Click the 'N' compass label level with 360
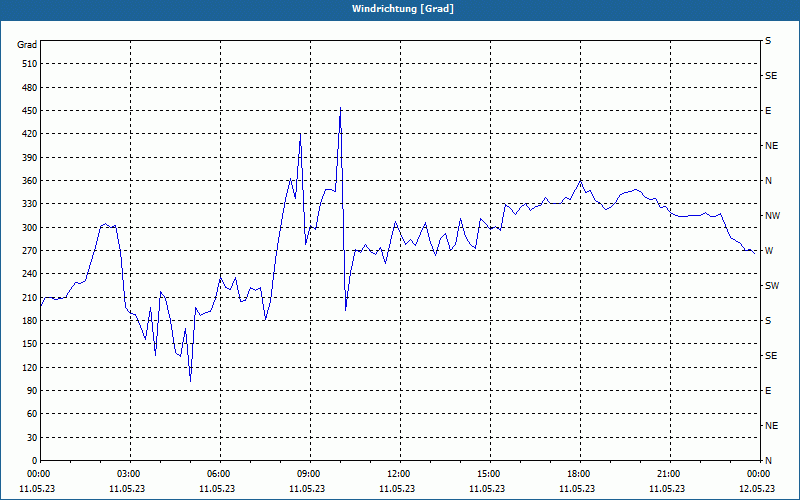The width and height of the screenshot is (800, 500). click(x=768, y=181)
